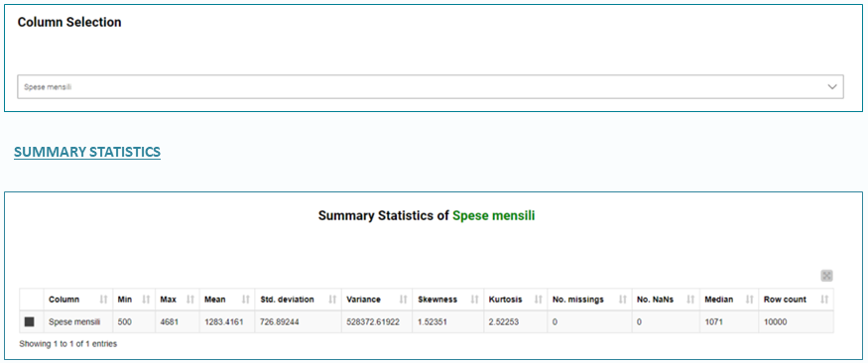
Task: Sort table by No. NaNs column
Action: 666,300
